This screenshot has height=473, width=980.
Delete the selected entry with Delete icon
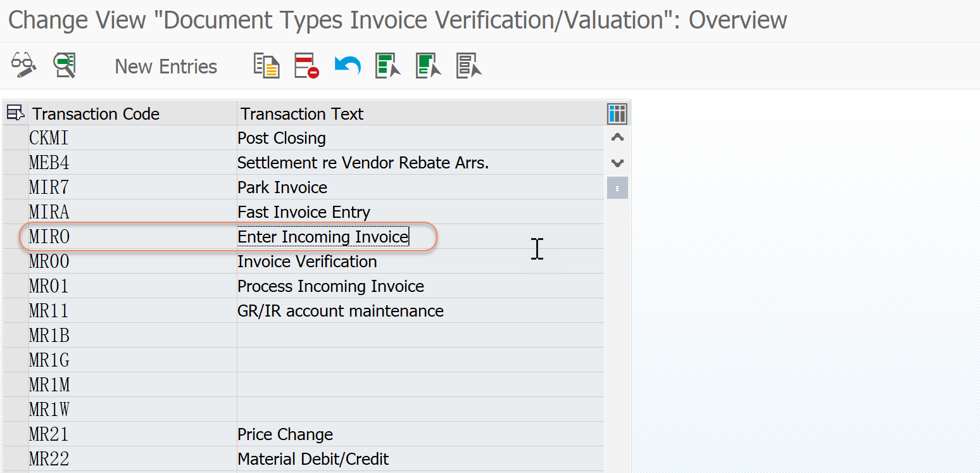pos(306,65)
